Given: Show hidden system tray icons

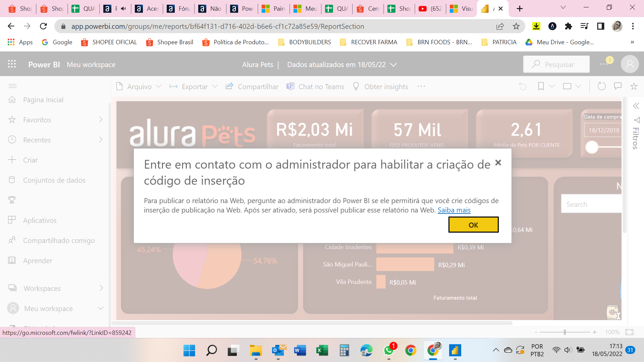Looking at the screenshot, I should click(496, 350).
